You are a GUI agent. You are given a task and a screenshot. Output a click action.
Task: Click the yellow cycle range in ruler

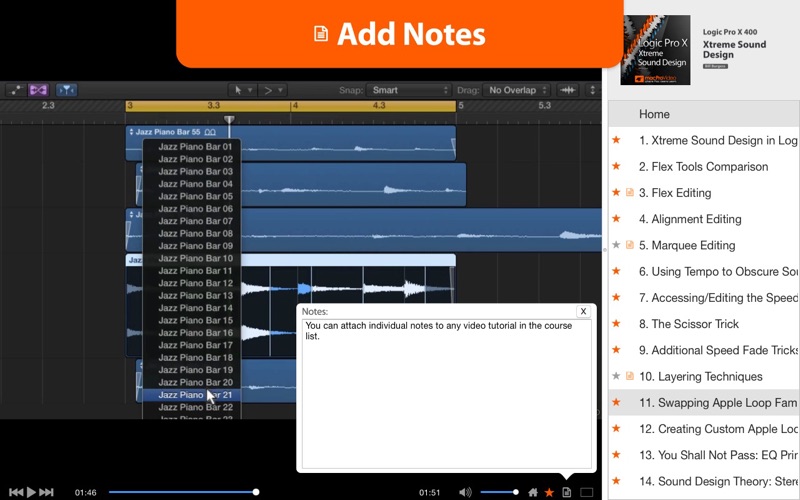point(290,106)
